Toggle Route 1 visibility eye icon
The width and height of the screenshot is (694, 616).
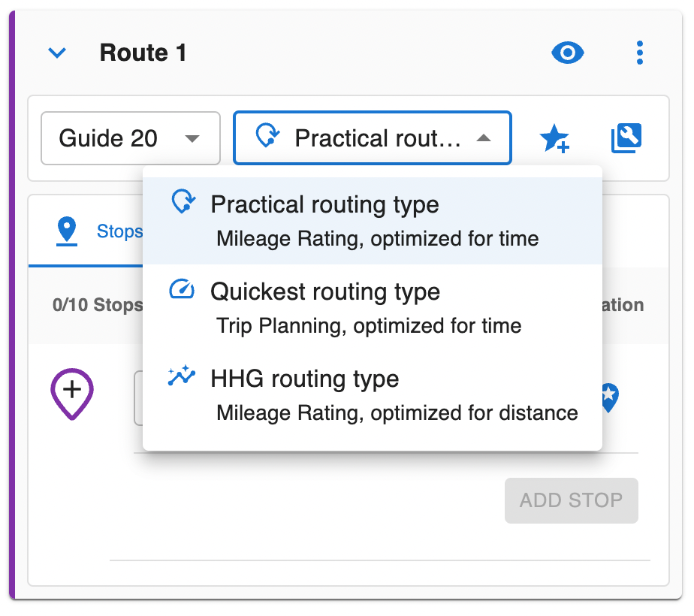567,53
